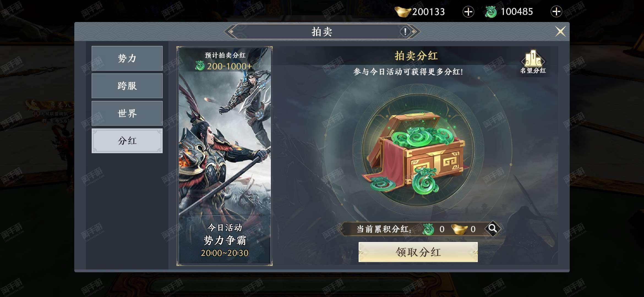Screen dimensions: 644x297
Task: Click the plus icon beside gold ingot balance
Action: click(468, 12)
